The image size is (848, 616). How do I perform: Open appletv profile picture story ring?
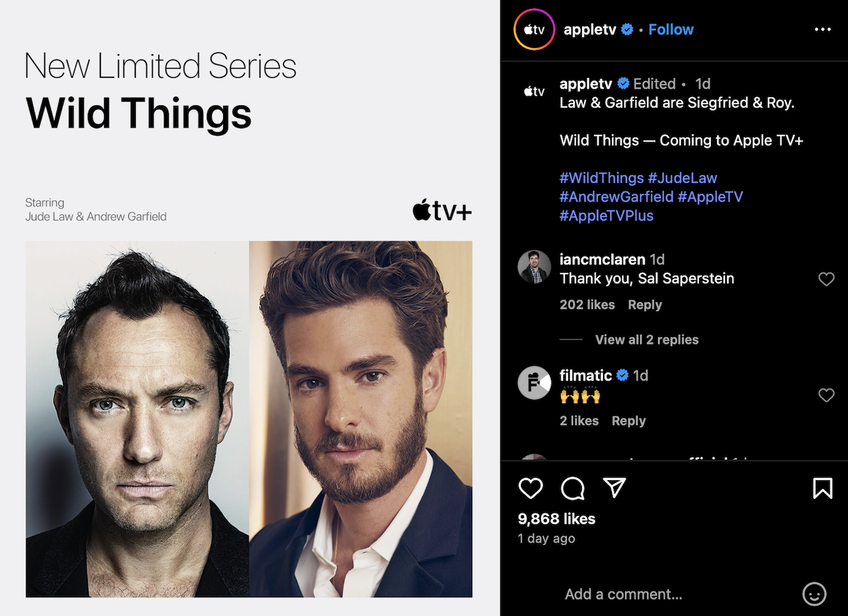[x=534, y=29]
